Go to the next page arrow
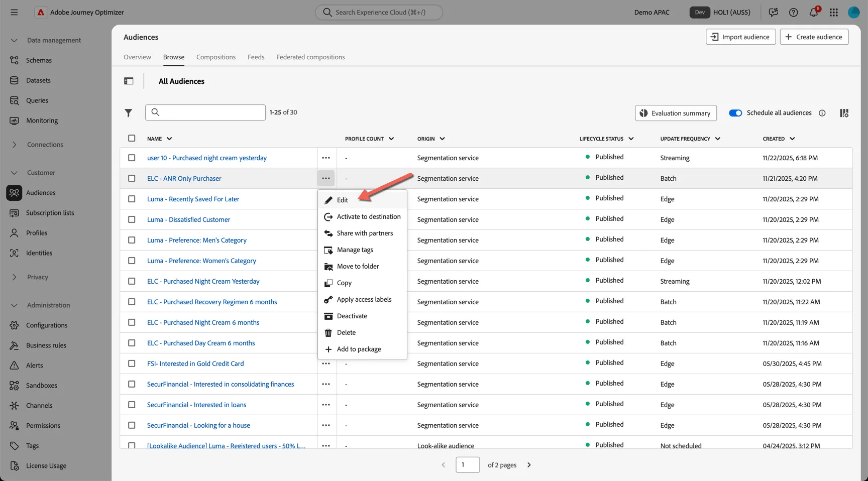Image resolution: width=868 pixels, height=481 pixels. [529, 465]
